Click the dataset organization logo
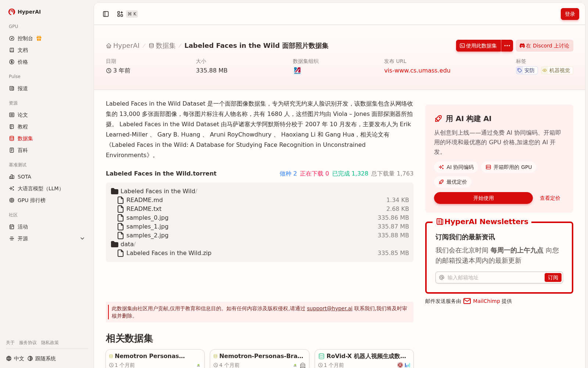The height and width of the screenshot is (368, 588). pos(297,70)
